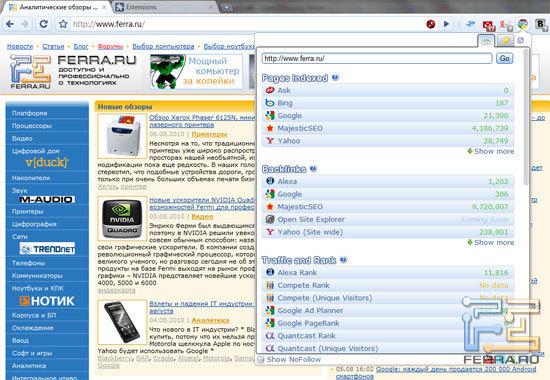Open the Статьи navigation link
The height and width of the screenshot is (380, 550).
click(53, 46)
